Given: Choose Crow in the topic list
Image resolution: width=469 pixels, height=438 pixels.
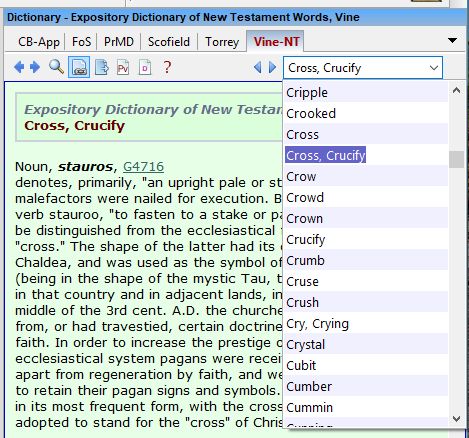Looking at the screenshot, I should point(365,177).
